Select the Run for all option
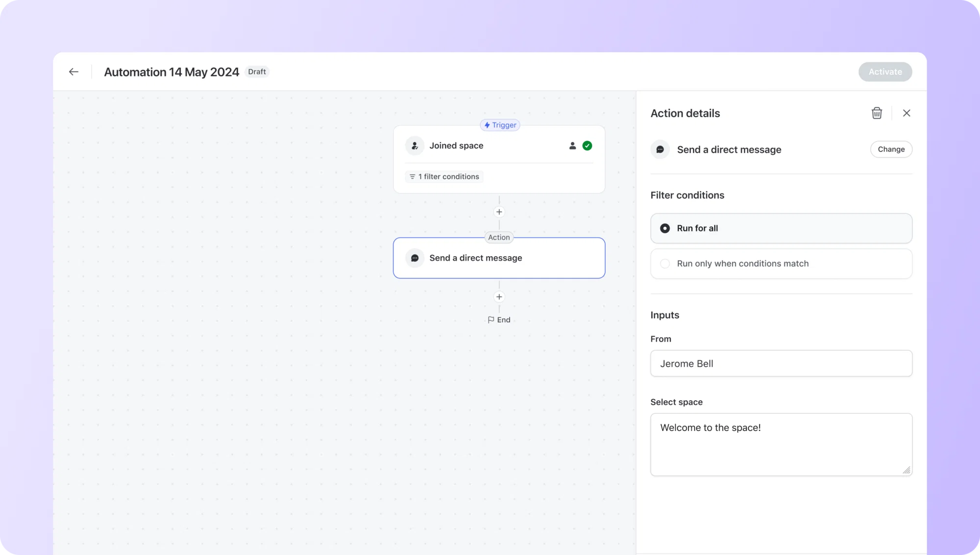 pos(781,228)
